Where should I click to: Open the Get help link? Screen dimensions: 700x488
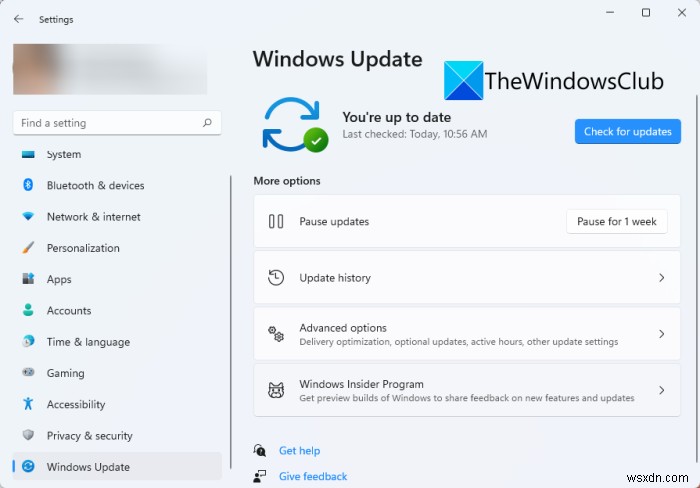299,450
